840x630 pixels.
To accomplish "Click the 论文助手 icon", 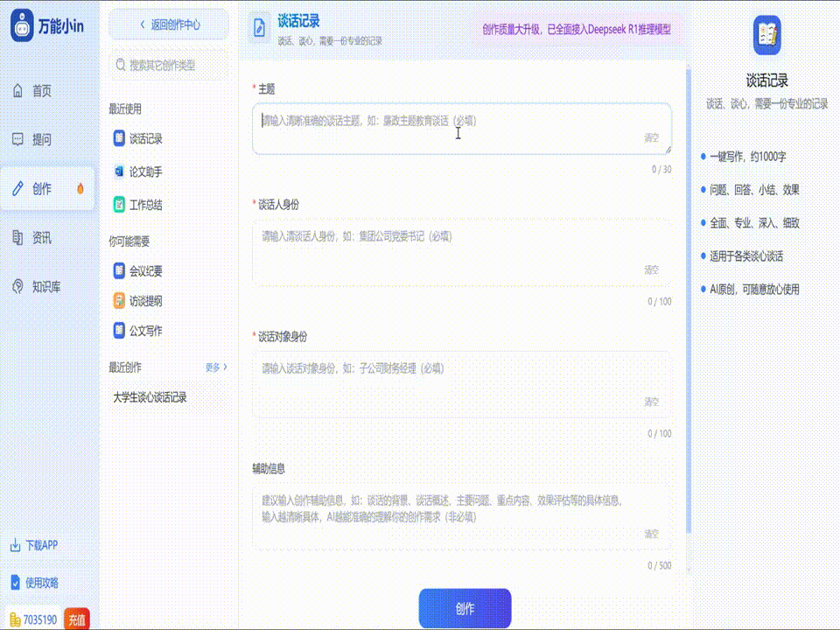I will pos(119,171).
